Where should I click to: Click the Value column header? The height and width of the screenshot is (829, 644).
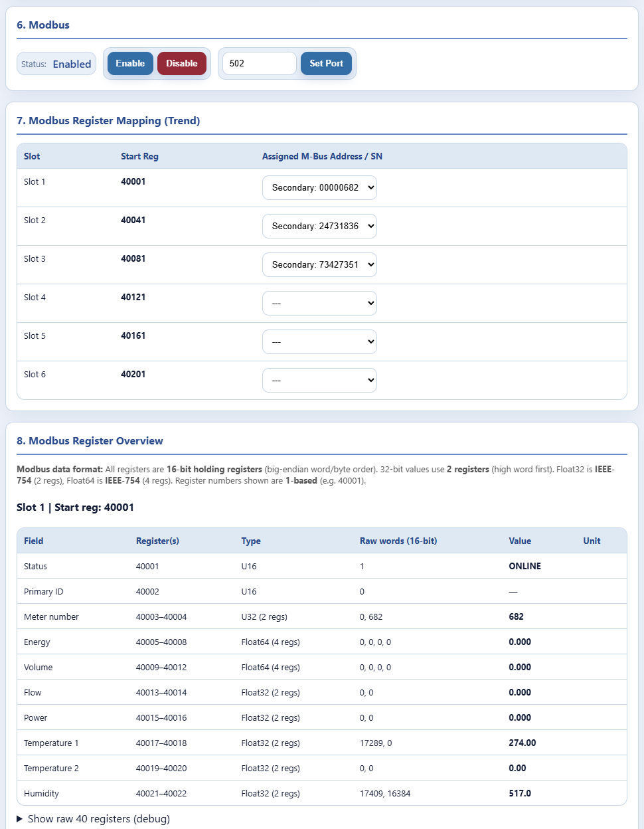coord(520,541)
